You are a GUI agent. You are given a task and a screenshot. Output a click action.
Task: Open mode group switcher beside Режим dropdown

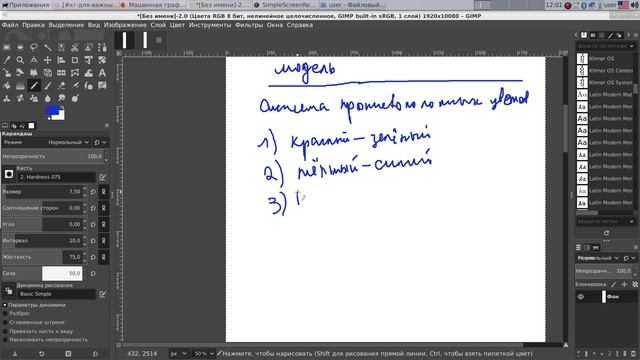pos(100,142)
